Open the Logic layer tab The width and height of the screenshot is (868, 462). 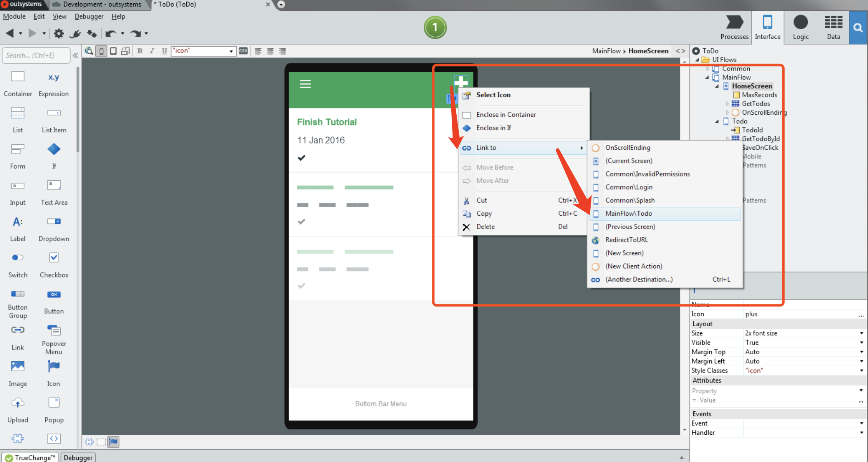800,27
